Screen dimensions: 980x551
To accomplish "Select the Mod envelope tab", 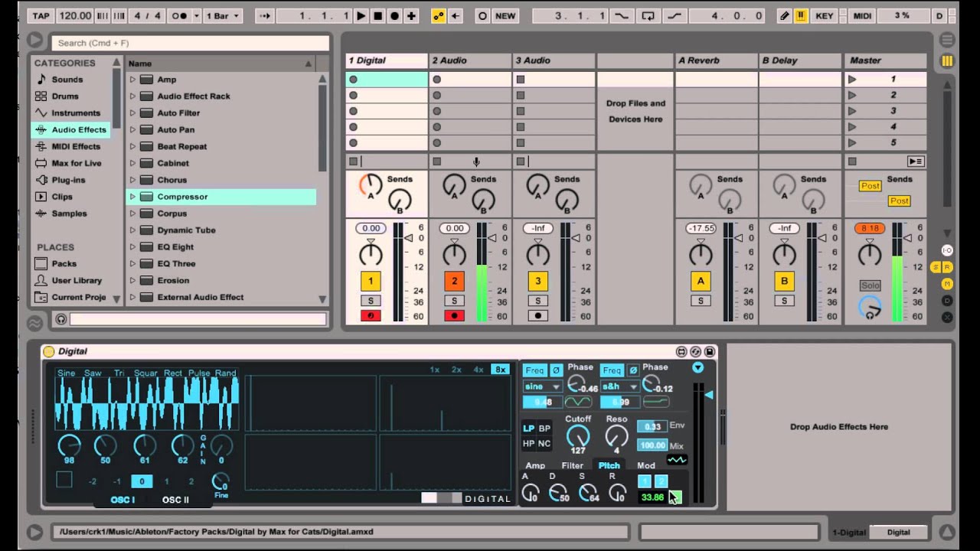I will point(646,465).
